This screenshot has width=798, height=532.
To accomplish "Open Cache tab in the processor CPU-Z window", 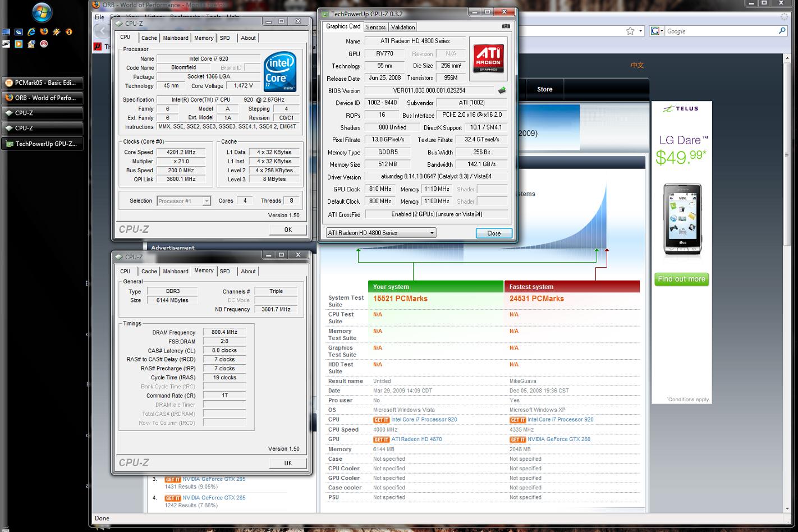I will [x=149, y=38].
